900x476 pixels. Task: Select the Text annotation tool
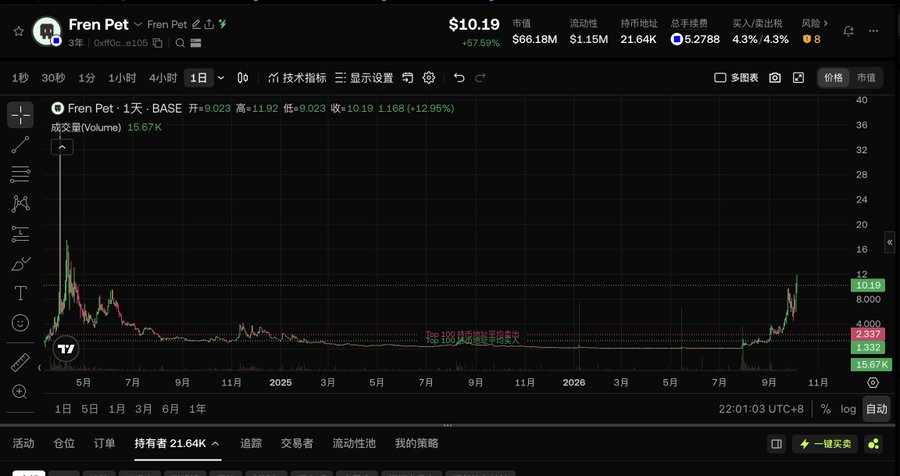click(20, 293)
